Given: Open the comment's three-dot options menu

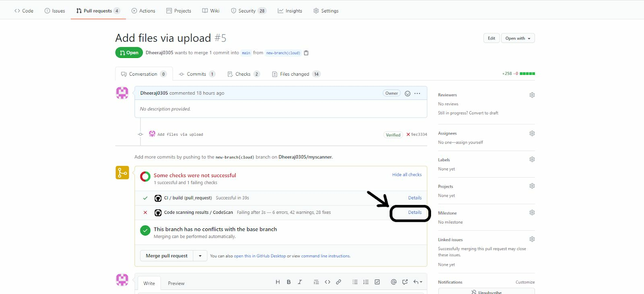Looking at the screenshot, I should tap(417, 93).
